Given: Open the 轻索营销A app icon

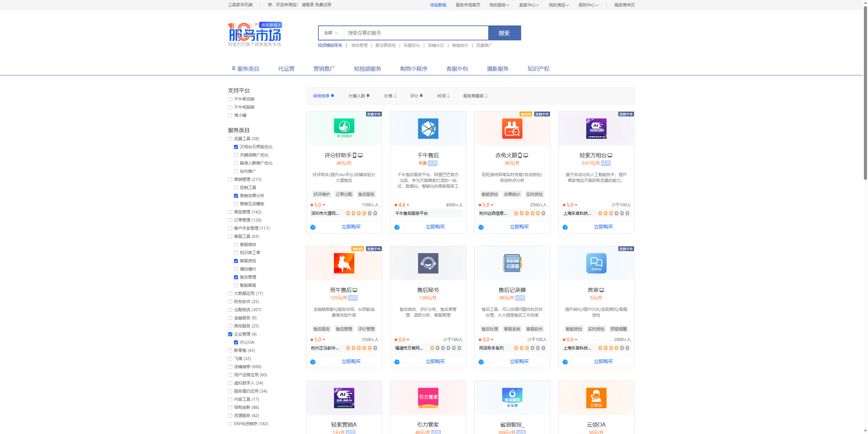Looking at the screenshot, I should (344, 398).
